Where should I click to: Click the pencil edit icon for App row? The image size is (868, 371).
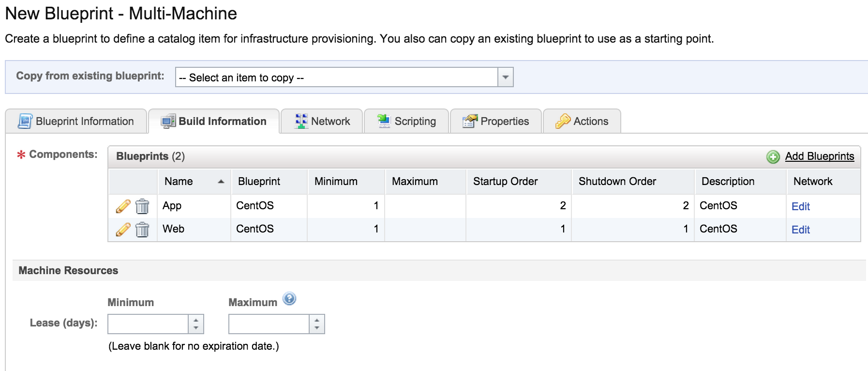pyautogui.click(x=123, y=206)
